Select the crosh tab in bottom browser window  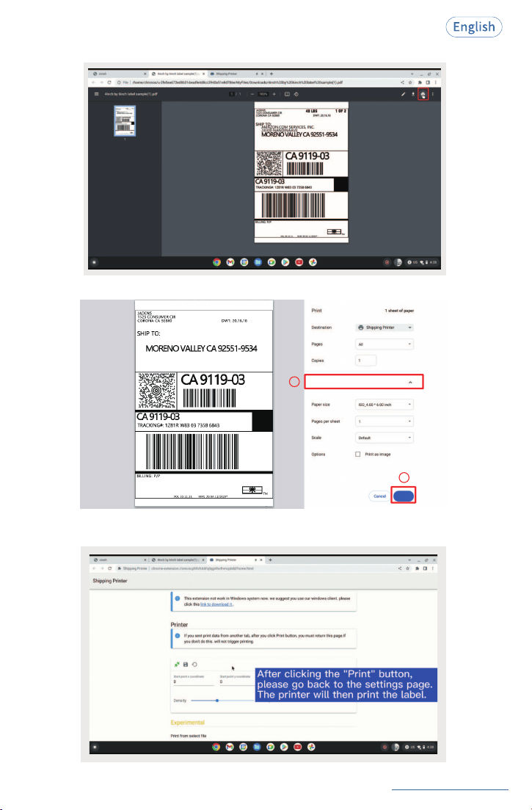coord(119,560)
